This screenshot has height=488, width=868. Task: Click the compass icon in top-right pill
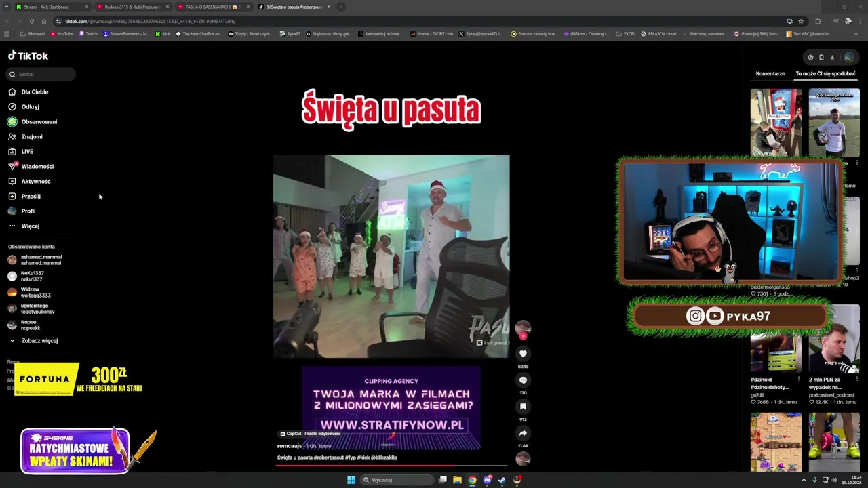(810, 57)
